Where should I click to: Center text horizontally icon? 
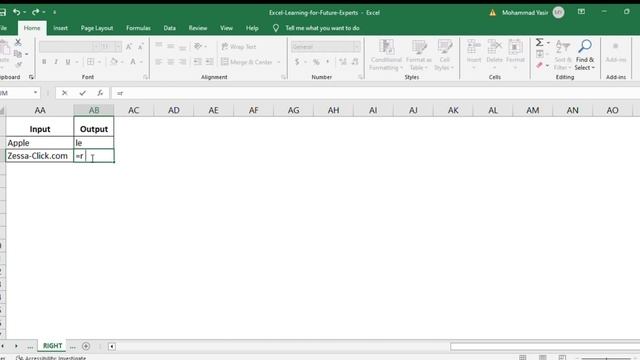[171, 62]
